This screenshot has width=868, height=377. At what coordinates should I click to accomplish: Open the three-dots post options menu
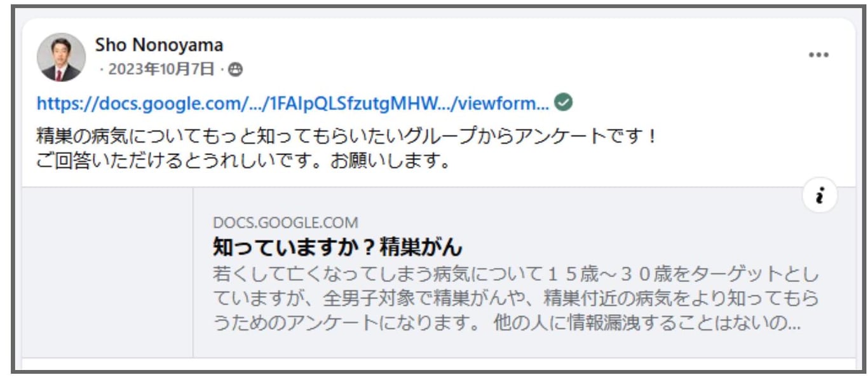click(x=818, y=55)
